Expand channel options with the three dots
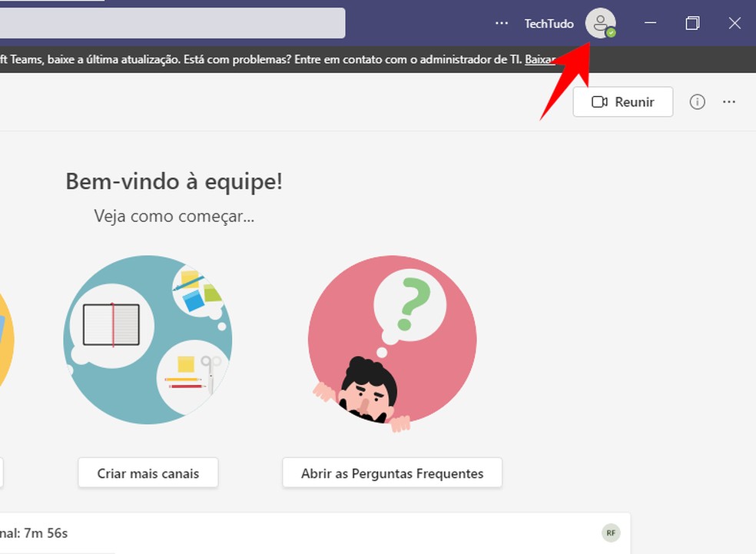This screenshot has height=554, width=756. (729, 101)
